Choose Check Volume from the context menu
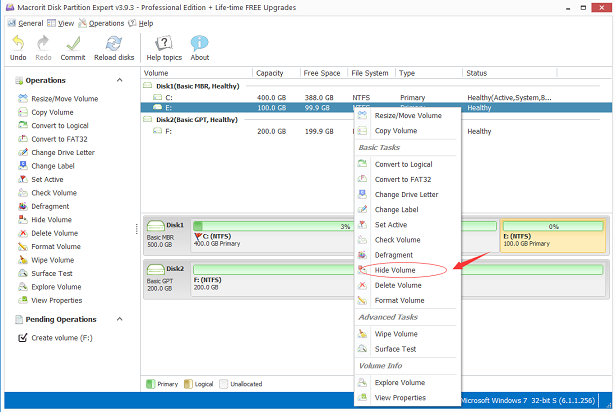Screen dimensions: 615x412 407,240
